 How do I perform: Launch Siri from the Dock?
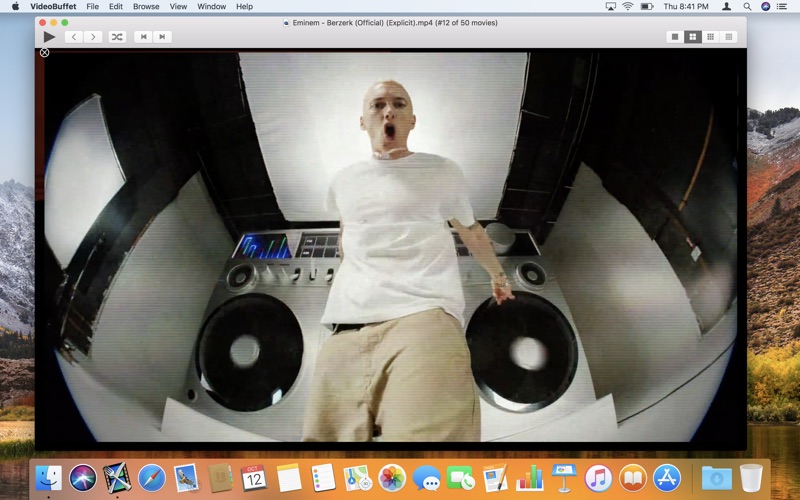click(83, 479)
